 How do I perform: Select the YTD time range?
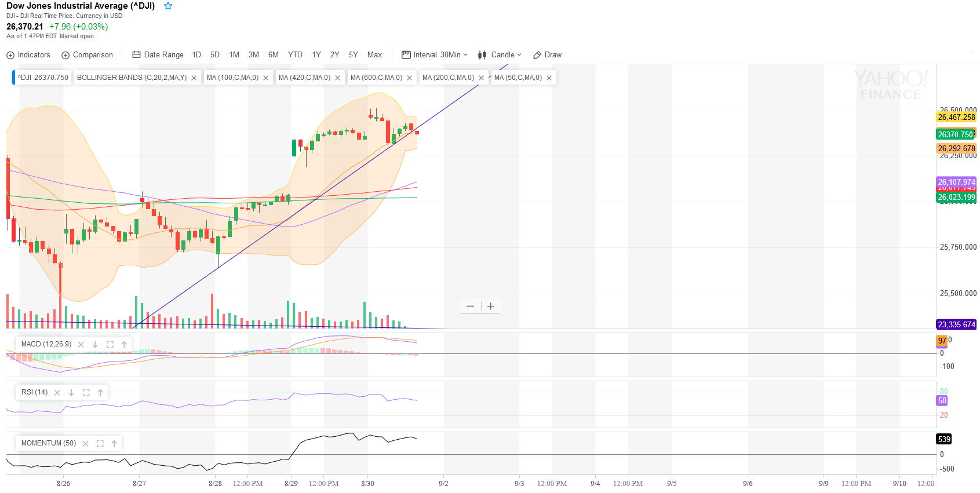click(x=295, y=55)
